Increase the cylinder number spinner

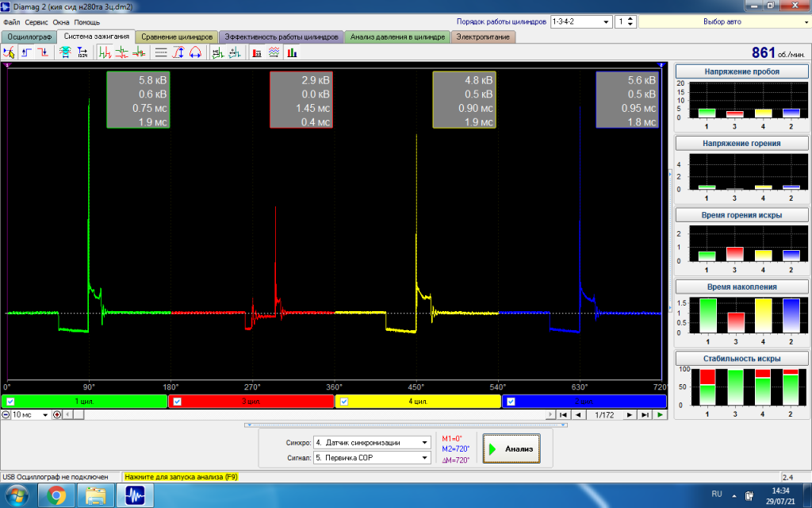pyautogui.click(x=630, y=19)
